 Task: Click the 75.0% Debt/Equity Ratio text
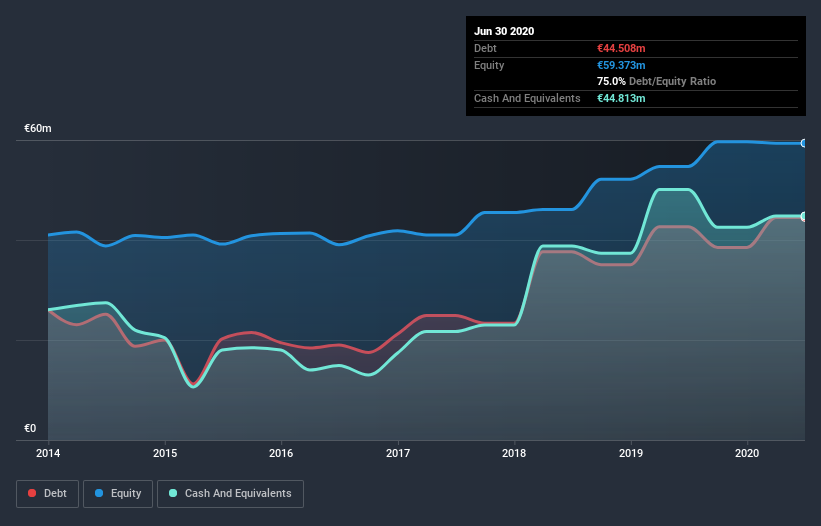pyautogui.click(x=657, y=81)
